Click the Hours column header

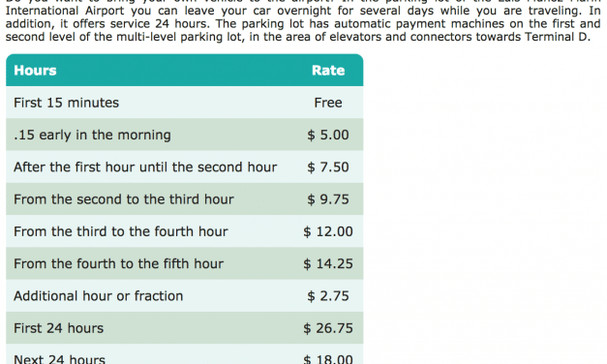pyautogui.click(x=35, y=71)
